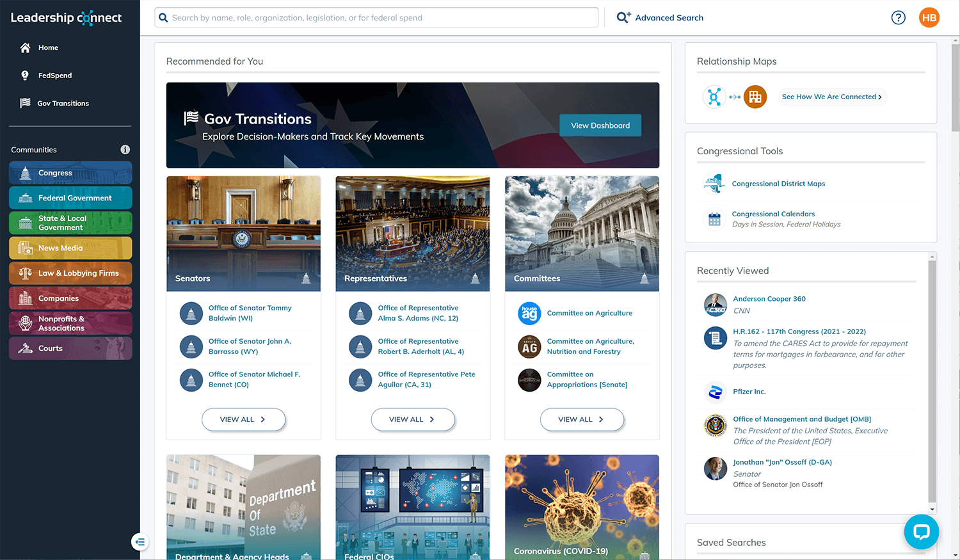Image resolution: width=960 pixels, height=560 pixels.
Task: Open Committee on Agriculture, Nutrition and Forestry
Action: point(590,346)
